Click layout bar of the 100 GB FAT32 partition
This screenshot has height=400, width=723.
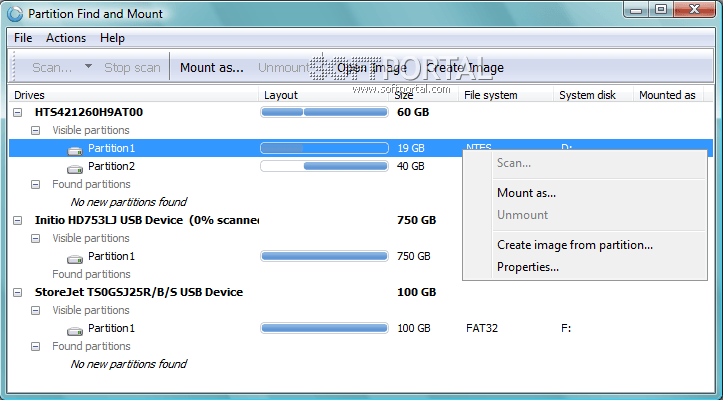pyautogui.click(x=324, y=328)
